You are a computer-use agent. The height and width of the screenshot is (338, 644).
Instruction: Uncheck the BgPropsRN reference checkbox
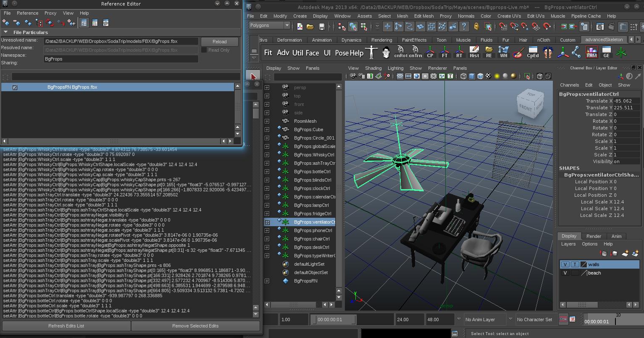point(15,87)
